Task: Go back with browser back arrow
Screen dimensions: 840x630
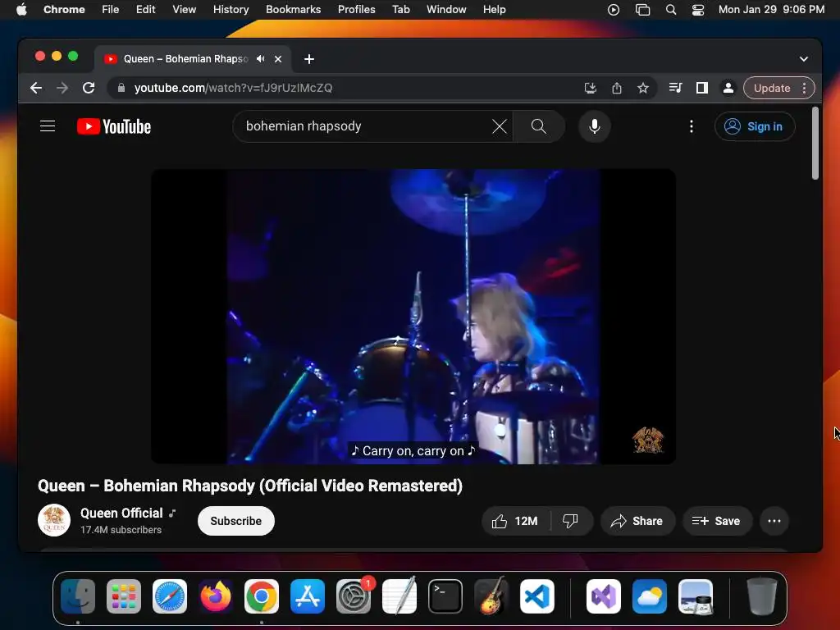Action: 36,88
